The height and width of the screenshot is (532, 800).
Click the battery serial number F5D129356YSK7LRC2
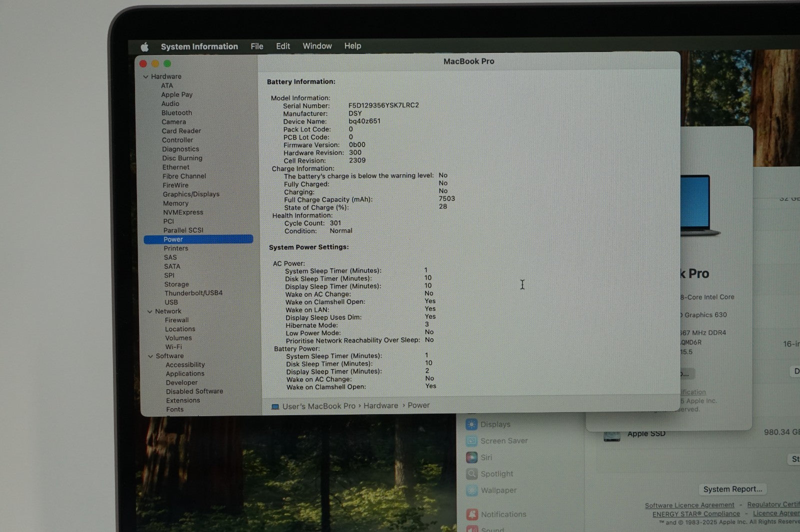point(383,105)
